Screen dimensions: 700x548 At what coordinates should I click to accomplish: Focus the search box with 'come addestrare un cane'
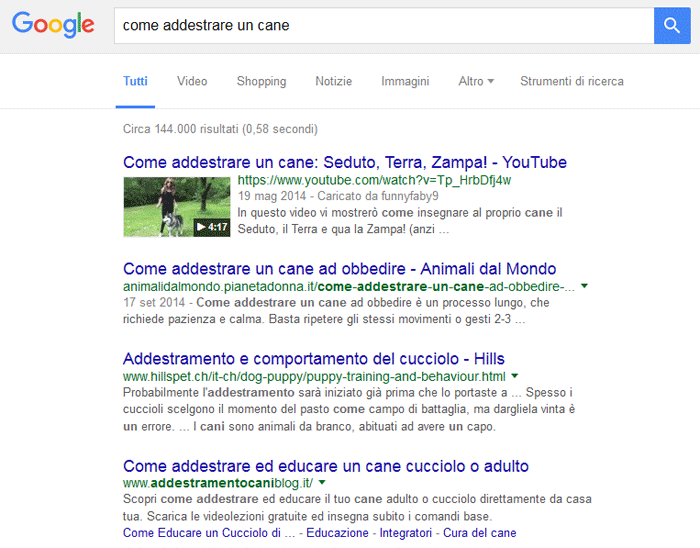click(x=384, y=25)
